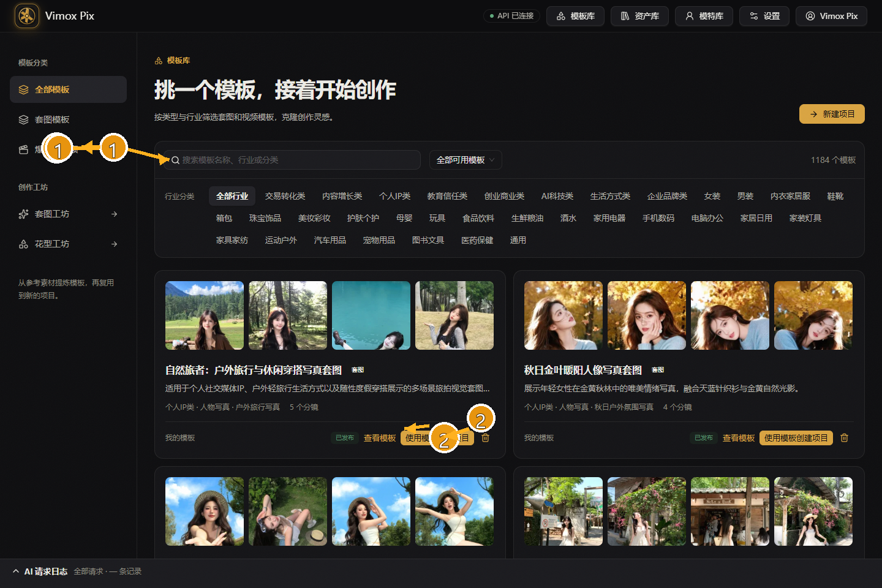Open the teal water thumbnail in 自然旅者 card

(371, 315)
